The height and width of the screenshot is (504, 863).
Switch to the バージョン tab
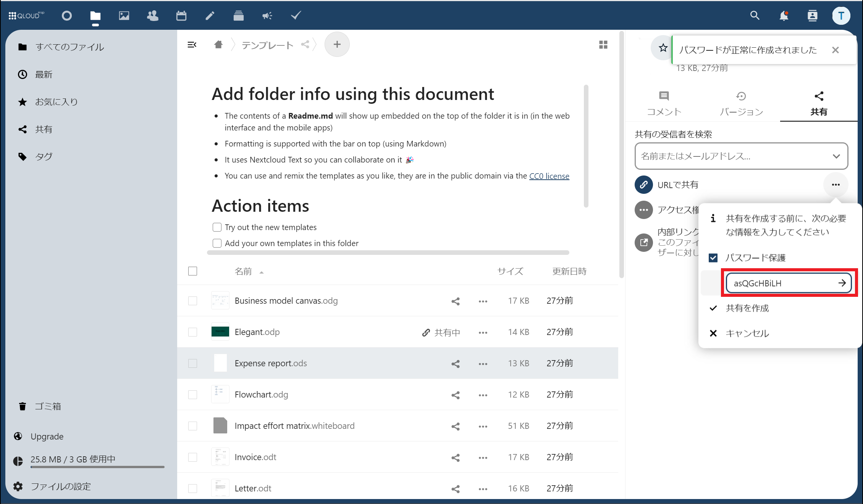tap(741, 103)
